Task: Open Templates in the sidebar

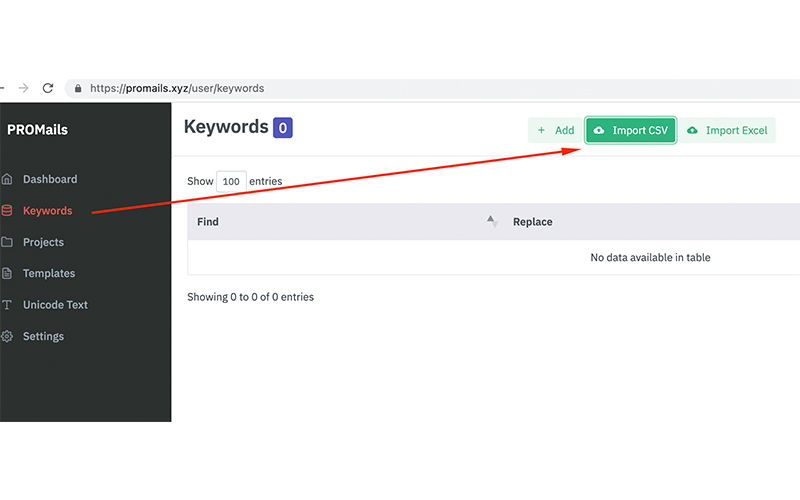Action: (49, 273)
